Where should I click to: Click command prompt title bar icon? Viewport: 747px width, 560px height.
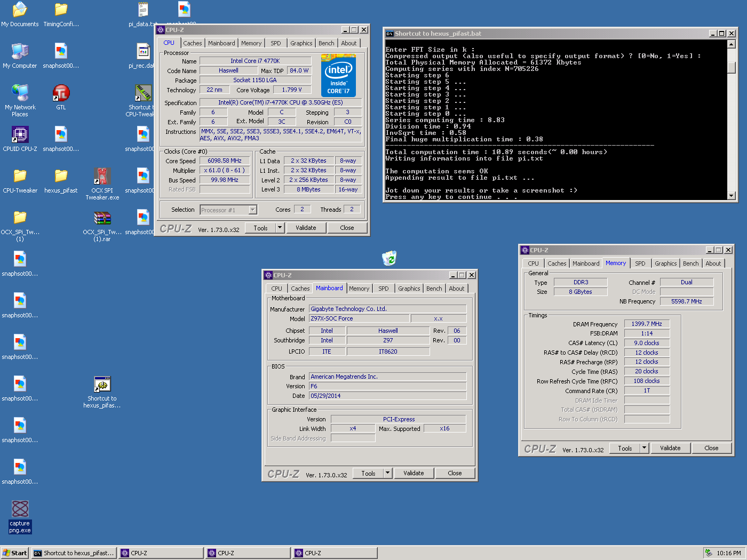(x=390, y=34)
